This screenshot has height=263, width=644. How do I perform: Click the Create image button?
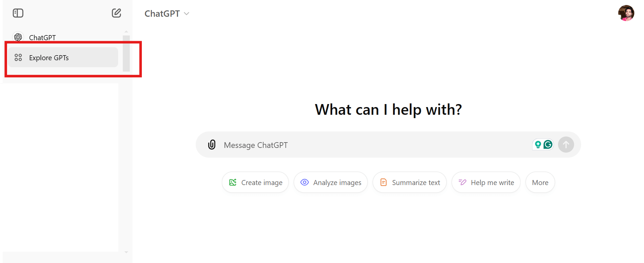click(x=255, y=182)
